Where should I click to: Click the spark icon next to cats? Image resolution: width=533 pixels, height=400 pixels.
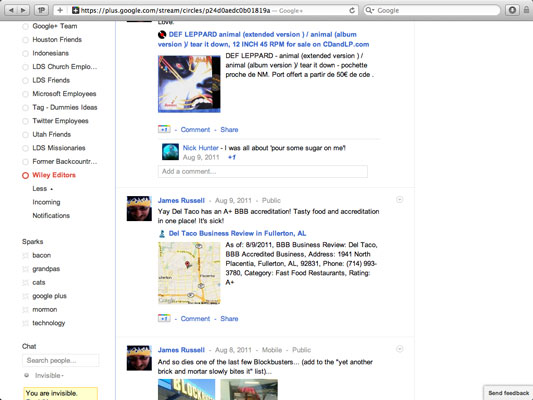pyautogui.click(x=25, y=283)
